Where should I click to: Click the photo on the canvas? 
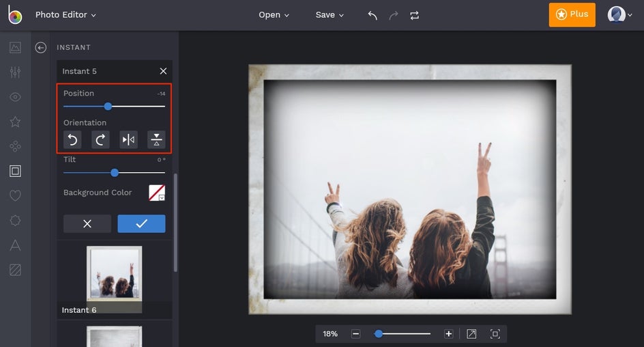pos(410,189)
